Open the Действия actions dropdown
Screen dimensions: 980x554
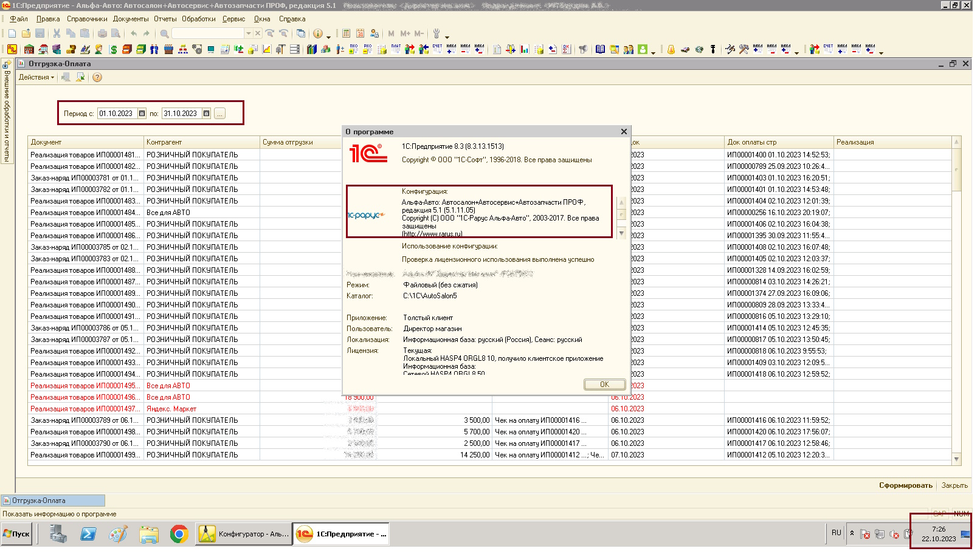click(x=36, y=77)
